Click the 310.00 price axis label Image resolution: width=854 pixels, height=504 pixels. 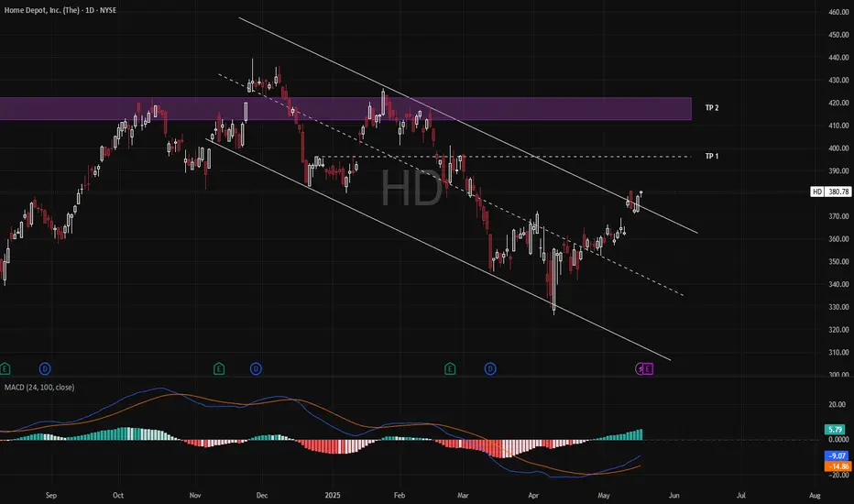pyautogui.click(x=838, y=353)
